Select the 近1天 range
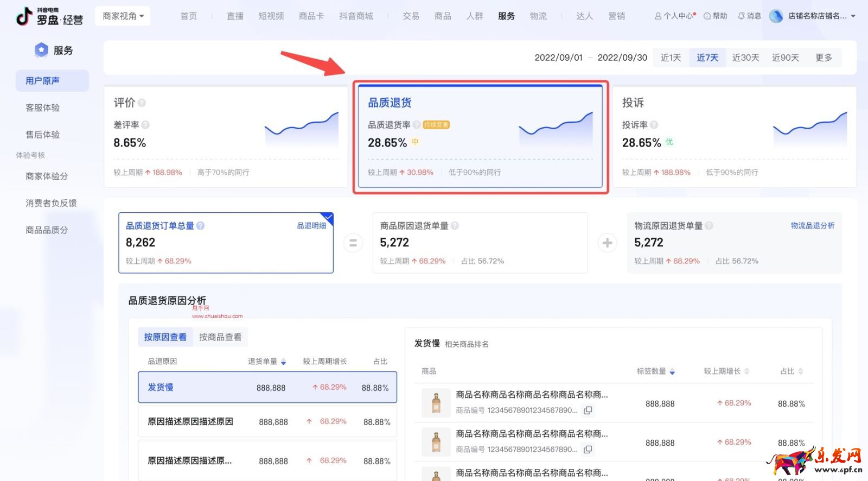868x481 pixels. pos(671,58)
